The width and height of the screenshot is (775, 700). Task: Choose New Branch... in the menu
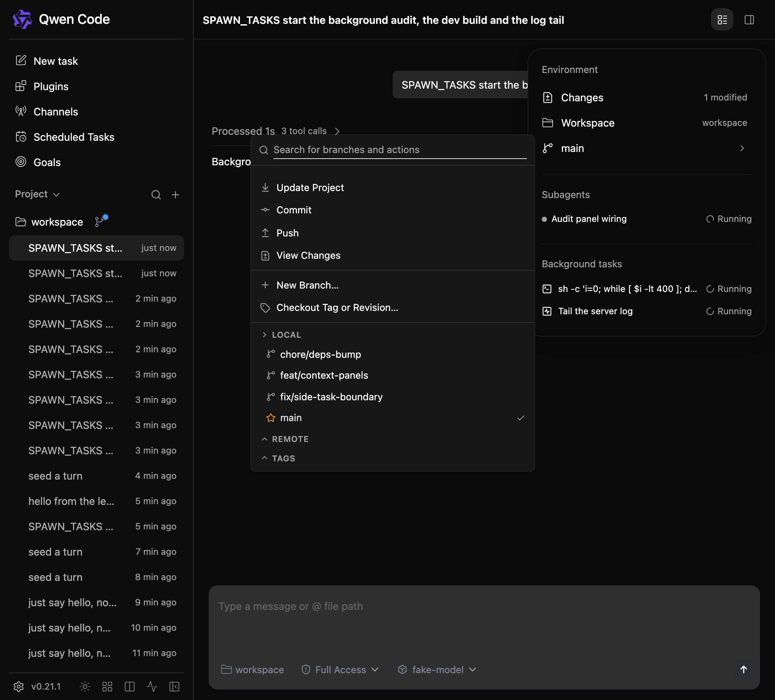pyautogui.click(x=392, y=285)
